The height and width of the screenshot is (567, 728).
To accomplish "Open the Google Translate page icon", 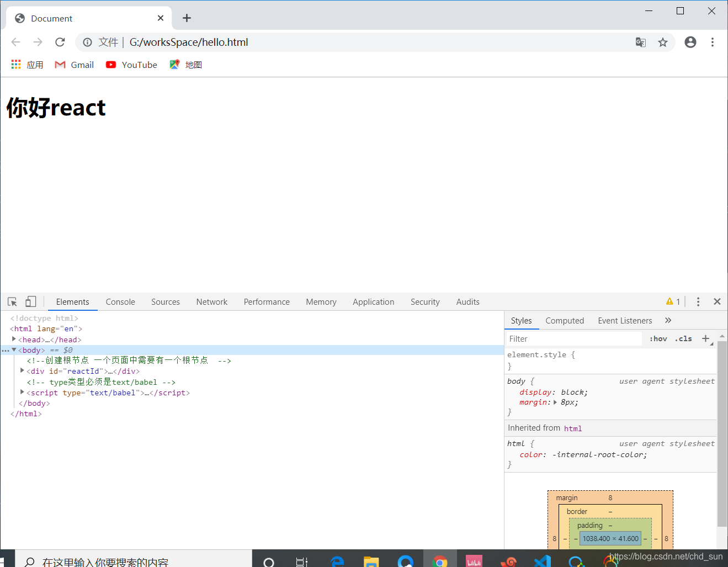I will (641, 42).
